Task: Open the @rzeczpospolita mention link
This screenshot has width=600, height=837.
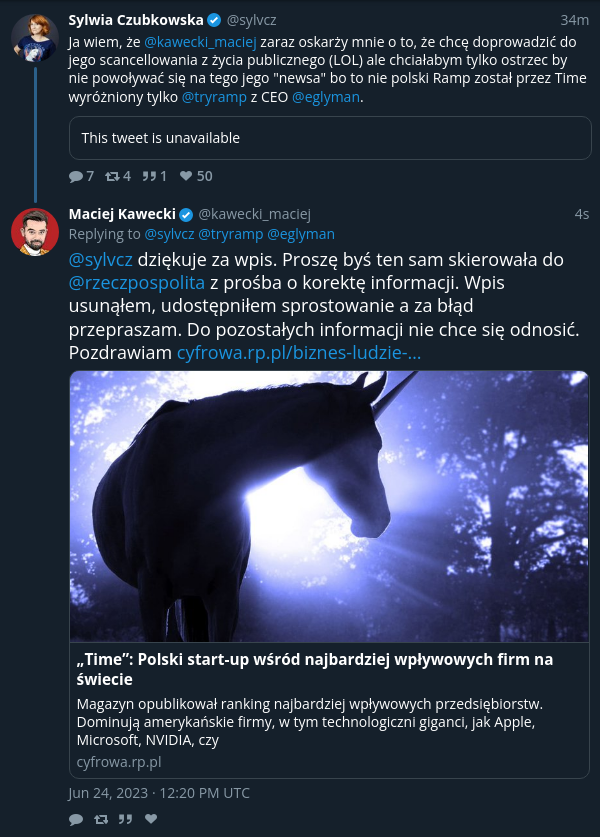Action: point(137,282)
